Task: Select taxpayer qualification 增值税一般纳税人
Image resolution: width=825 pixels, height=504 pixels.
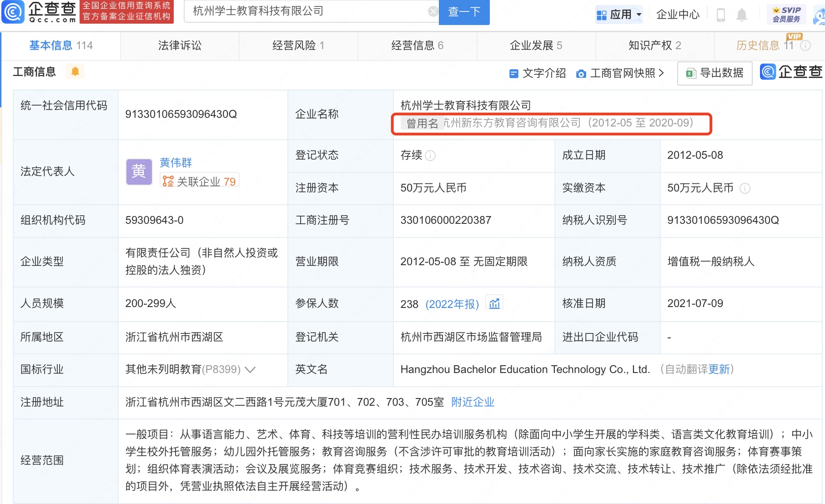Action: 711,262
